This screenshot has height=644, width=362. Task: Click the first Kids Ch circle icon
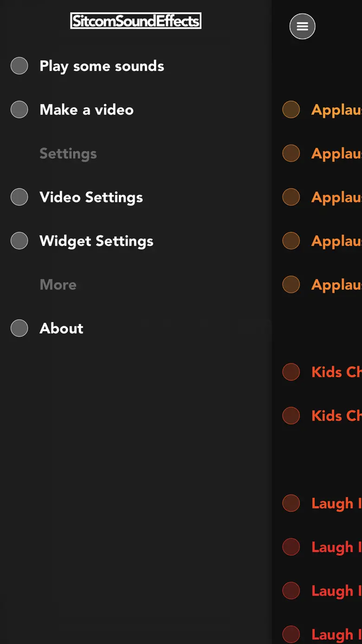click(291, 372)
